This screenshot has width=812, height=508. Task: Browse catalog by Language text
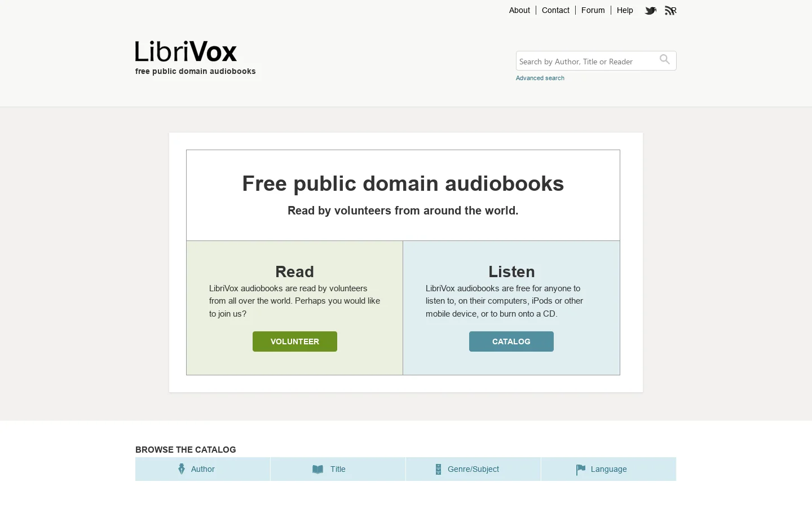[608, 469]
